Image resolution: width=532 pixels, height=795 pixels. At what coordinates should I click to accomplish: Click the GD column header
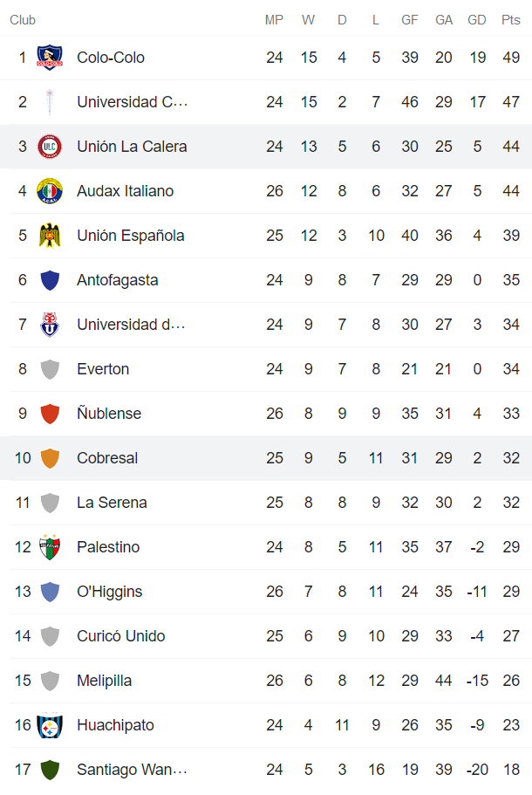pyautogui.click(x=477, y=20)
